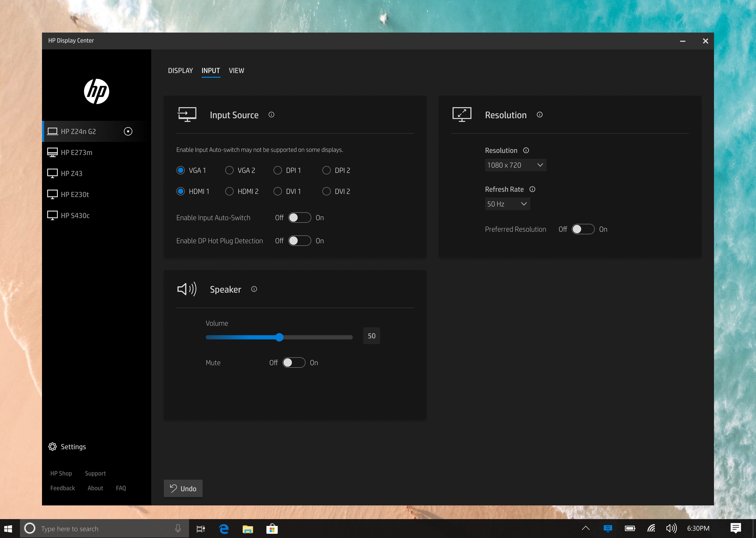Show info icon beside Speaker heading
The height and width of the screenshot is (538, 756).
254,289
